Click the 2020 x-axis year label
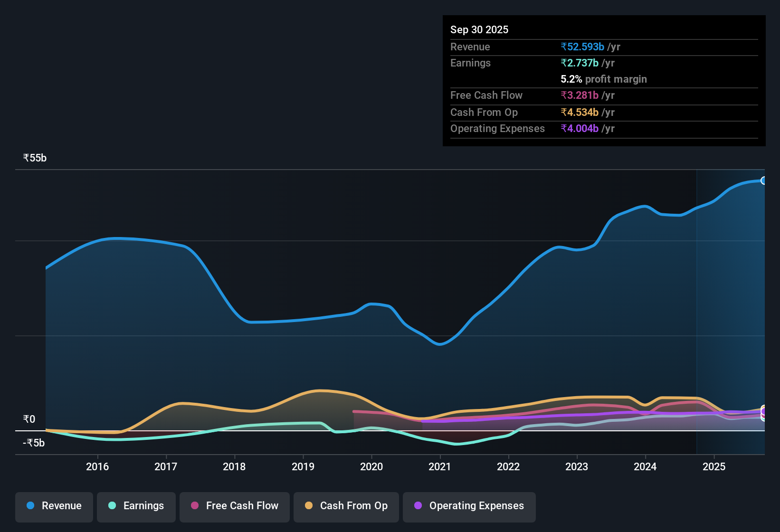 coord(371,466)
